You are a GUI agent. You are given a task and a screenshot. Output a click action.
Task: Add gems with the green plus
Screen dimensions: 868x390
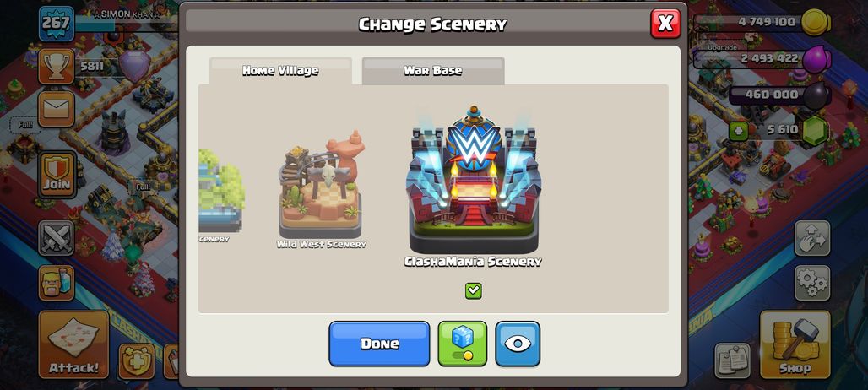738,131
